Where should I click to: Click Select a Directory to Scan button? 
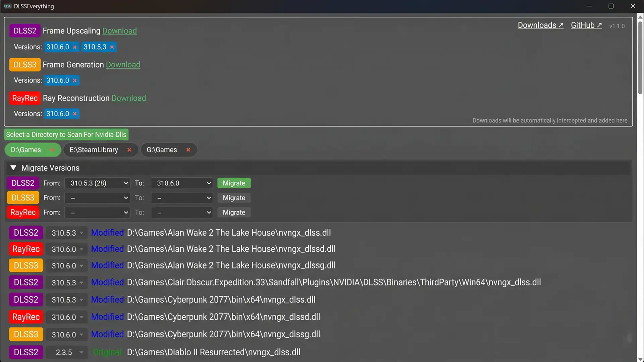66,135
